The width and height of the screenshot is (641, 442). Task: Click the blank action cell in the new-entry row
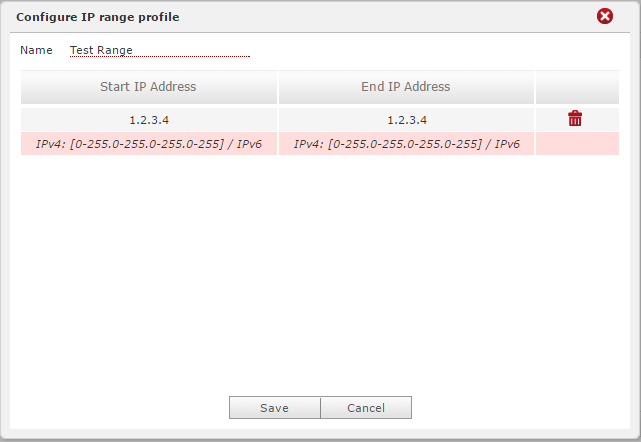tap(577, 144)
